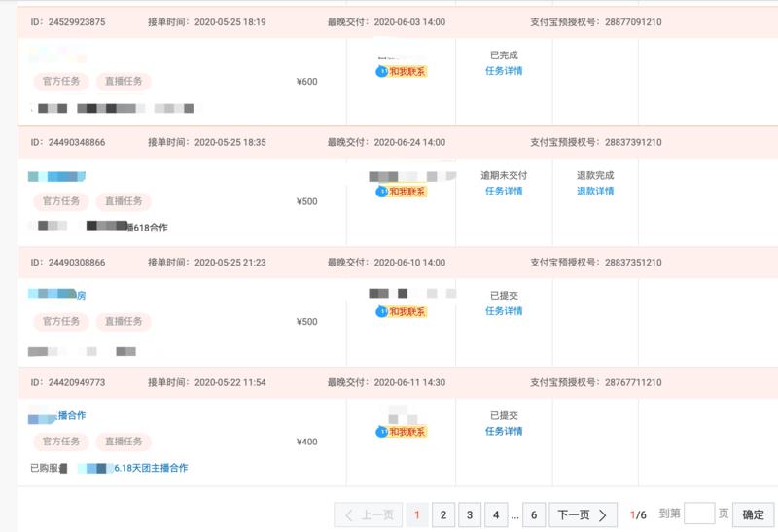This screenshot has height=532, width=778.
Task: Click 支付宝预授权号 28767711210
Action: 595,382
